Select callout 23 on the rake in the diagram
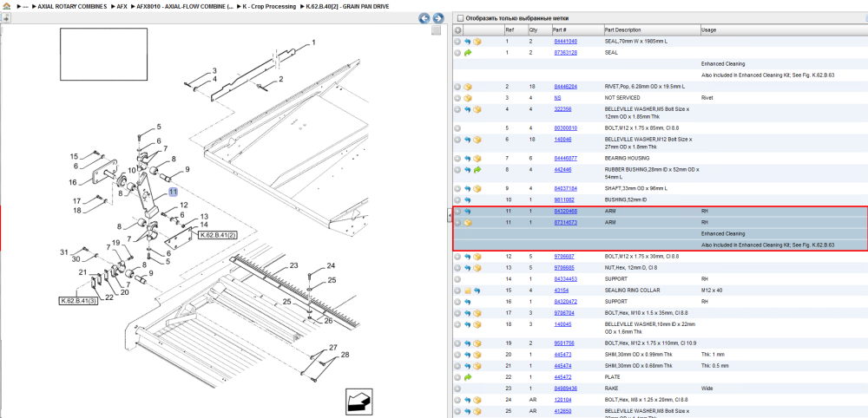868x418 pixels. pos(293,266)
